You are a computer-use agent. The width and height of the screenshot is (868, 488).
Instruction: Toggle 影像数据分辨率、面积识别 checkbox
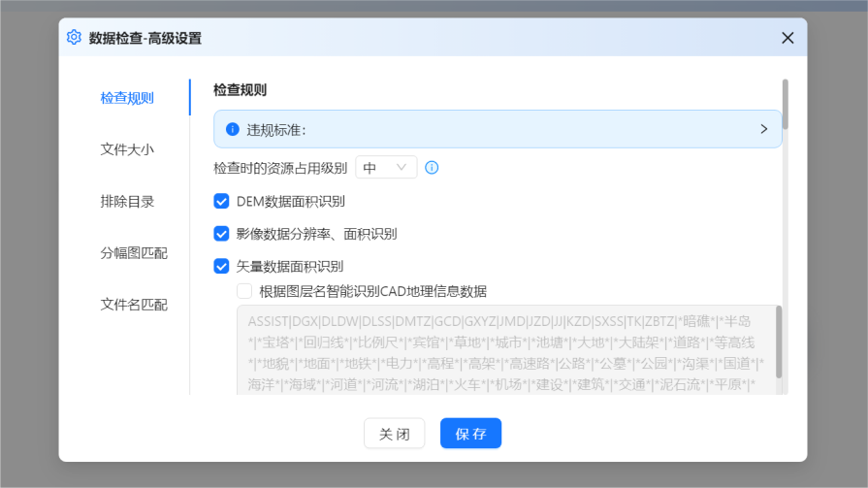[221, 234]
